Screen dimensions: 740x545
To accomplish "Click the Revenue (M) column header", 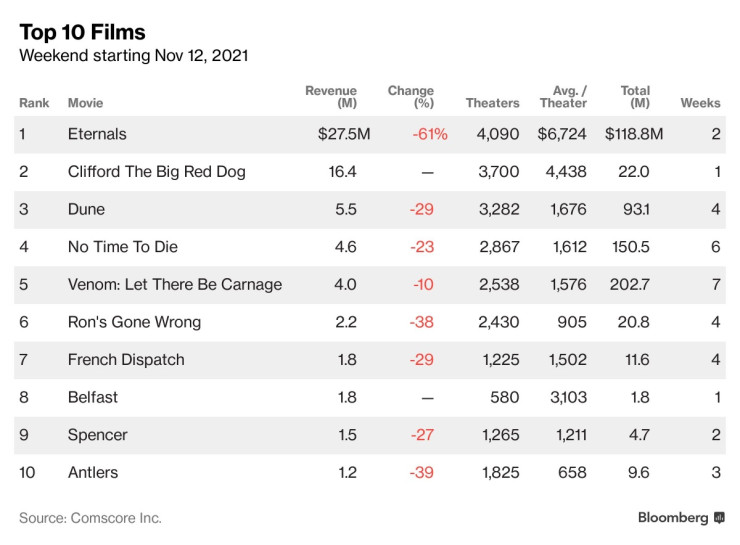I will click(330, 97).
